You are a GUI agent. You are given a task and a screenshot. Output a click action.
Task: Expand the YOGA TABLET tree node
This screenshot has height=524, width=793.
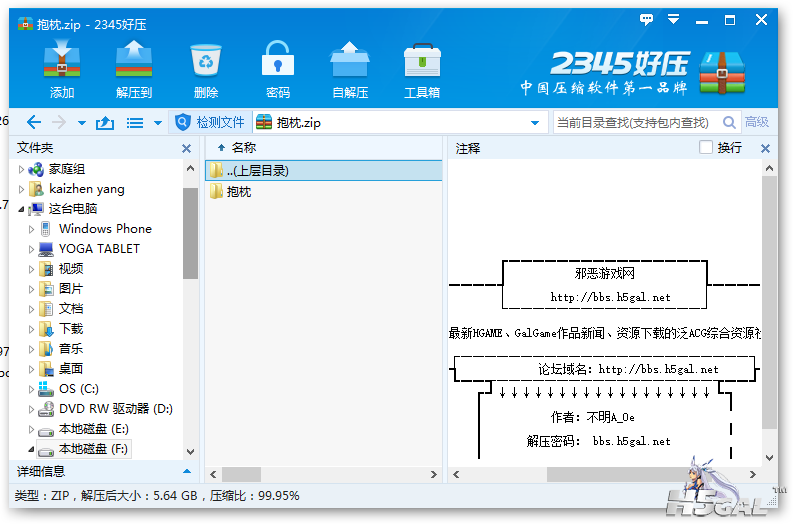tap(31, 249)
